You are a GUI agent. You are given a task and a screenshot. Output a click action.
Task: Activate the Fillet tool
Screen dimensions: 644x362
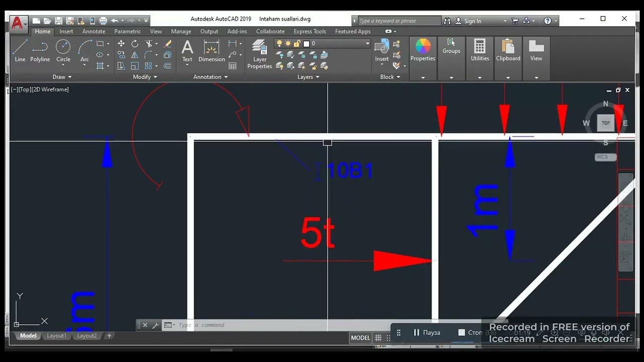pyautogui.click(x=149, y=55)
